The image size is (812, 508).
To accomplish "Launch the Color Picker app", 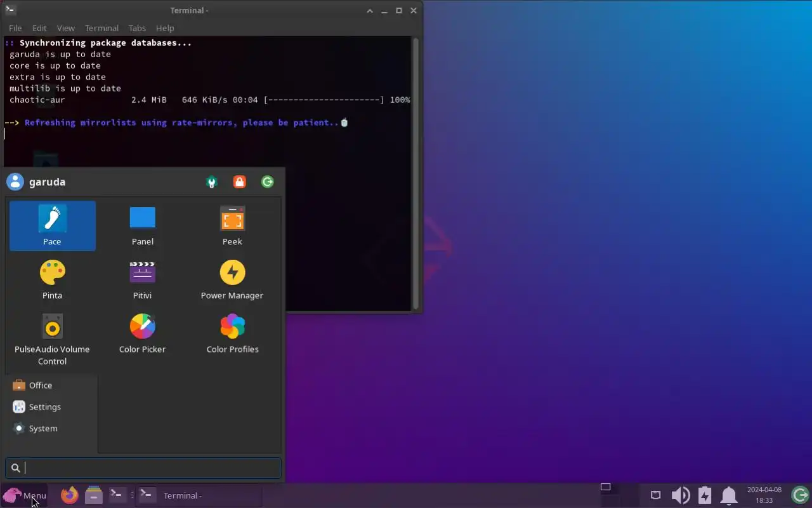I will pyautogui.click(x=142, y=333).
